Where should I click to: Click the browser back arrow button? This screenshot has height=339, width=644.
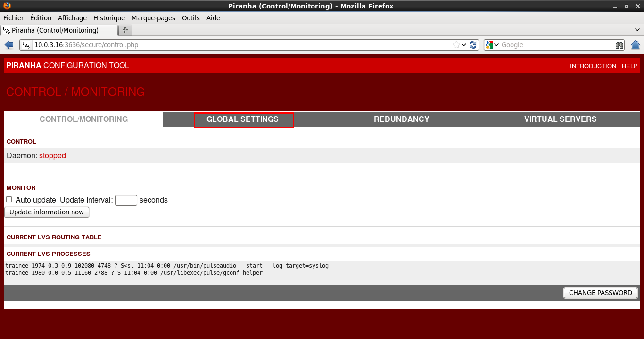[x=9, y=45]
